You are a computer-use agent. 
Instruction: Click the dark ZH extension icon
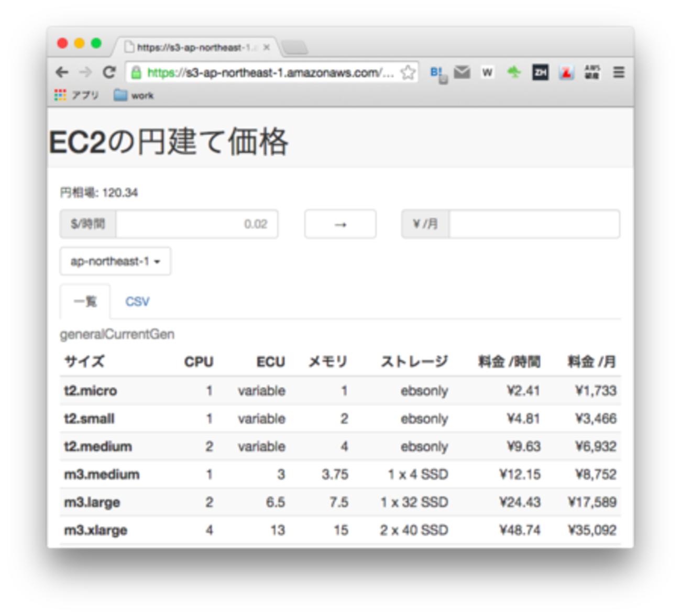pyautogui.click(x=540, y=72)
